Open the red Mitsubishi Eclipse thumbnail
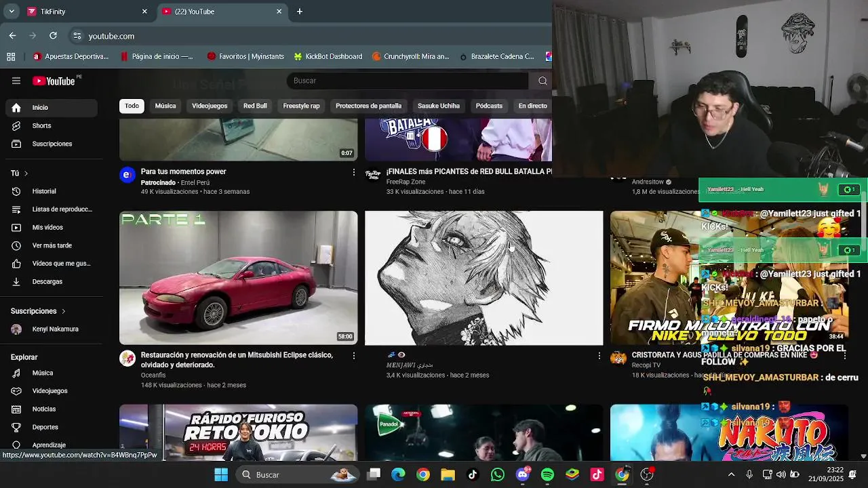The height and width of the screenshot is (488, 868). (238, 278)
